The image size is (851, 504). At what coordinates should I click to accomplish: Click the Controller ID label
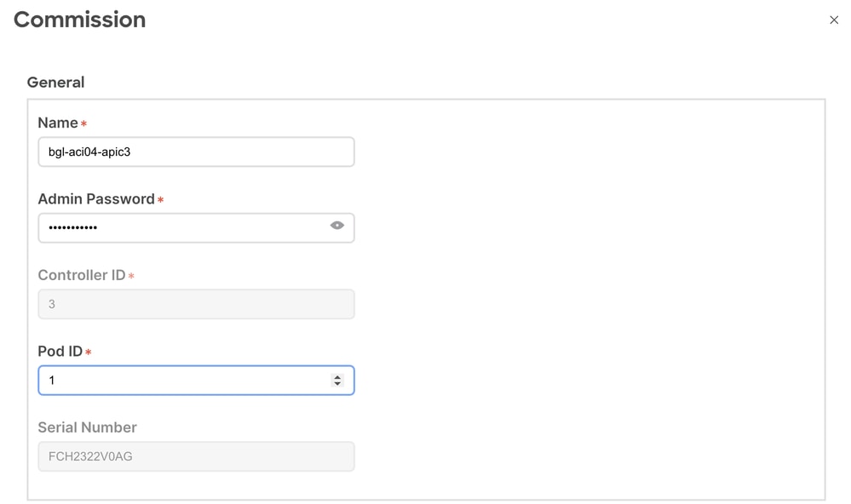(82, 275)
